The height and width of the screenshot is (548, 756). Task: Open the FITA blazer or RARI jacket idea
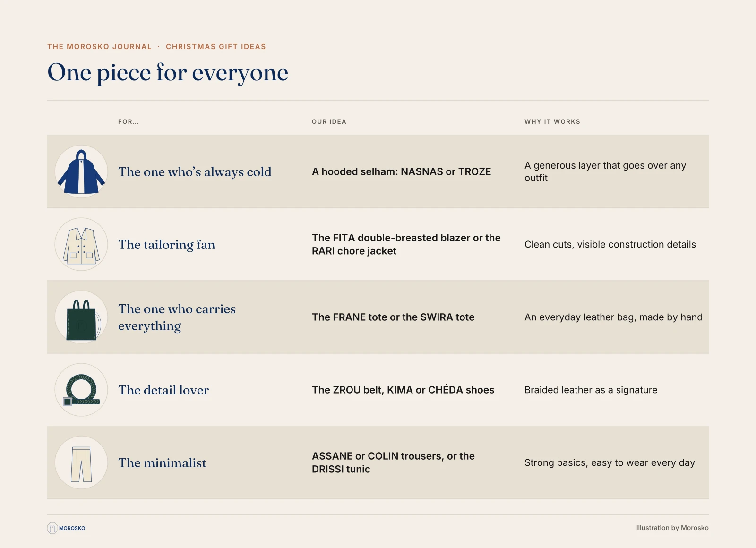click(406, 244)
